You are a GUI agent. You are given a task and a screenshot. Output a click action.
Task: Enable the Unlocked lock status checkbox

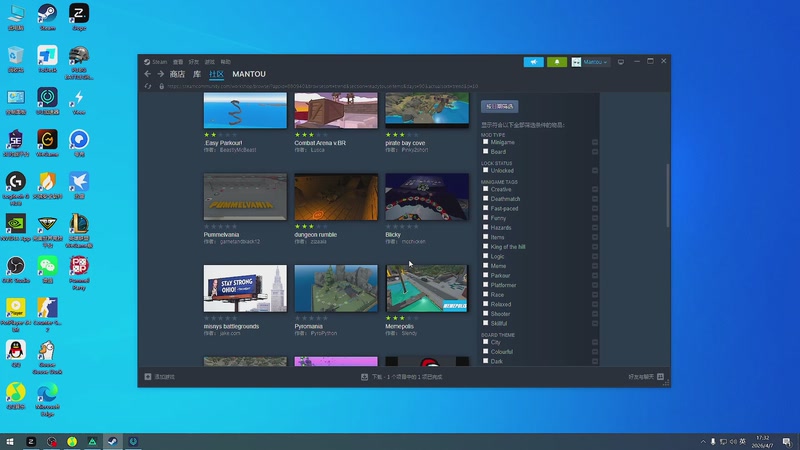[486, 170]
